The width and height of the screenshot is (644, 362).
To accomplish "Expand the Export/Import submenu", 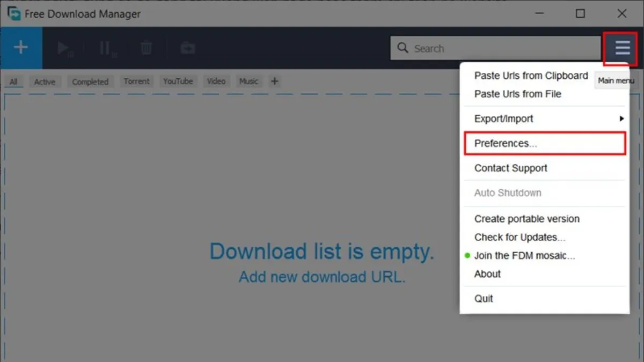I will (x=503, y=119).
